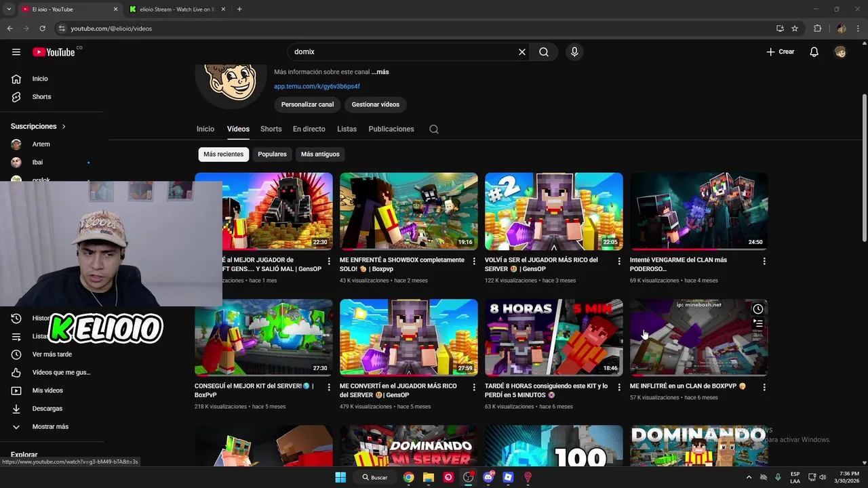Reload the page
Image resolution: width=868 pixels, height=488 pixels.
(x=42, y=28)
